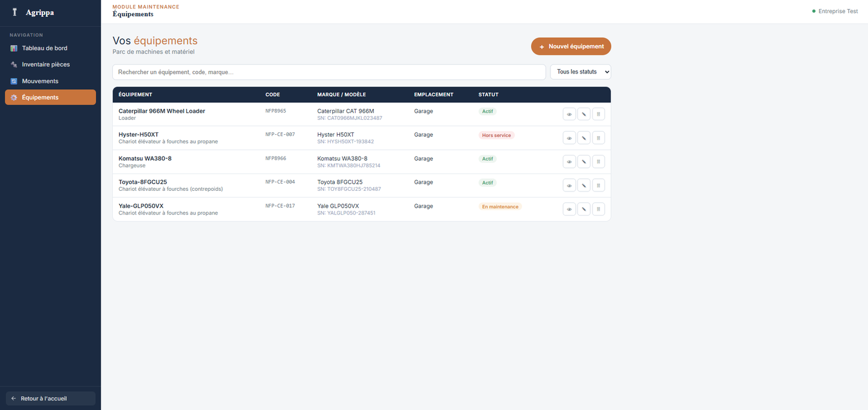868x410 pixels.
Task: Click the pencil edit icon for Hyster-H50XT
Action: [583, 138]
